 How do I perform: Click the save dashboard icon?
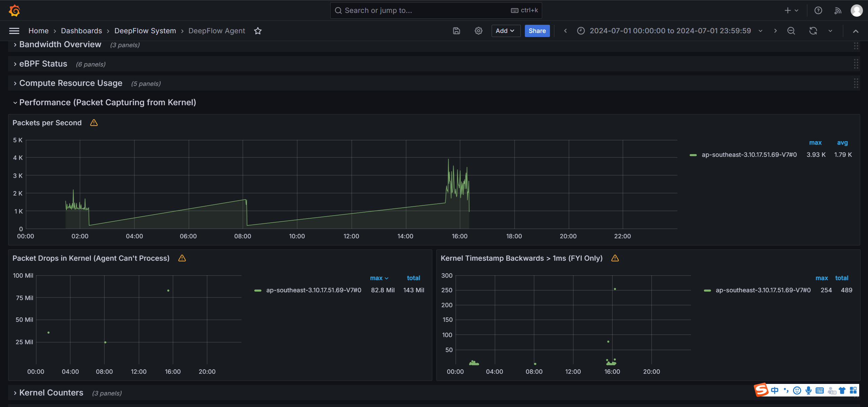[x=456, y=31]
